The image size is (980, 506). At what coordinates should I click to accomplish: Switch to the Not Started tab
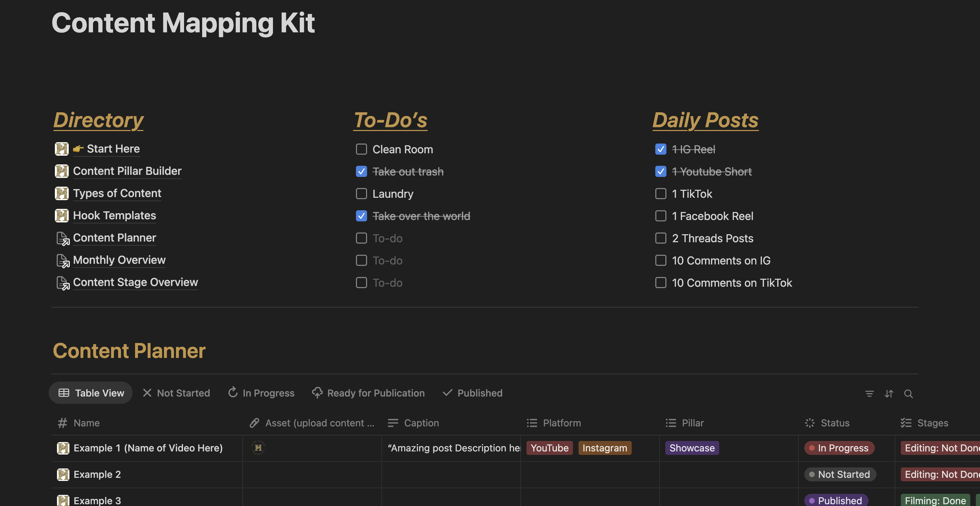(176, 393)
